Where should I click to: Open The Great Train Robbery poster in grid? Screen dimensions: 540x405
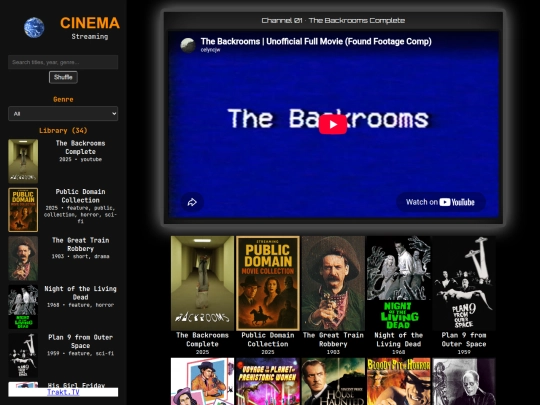pyautogui.click(x=333, y=283)
